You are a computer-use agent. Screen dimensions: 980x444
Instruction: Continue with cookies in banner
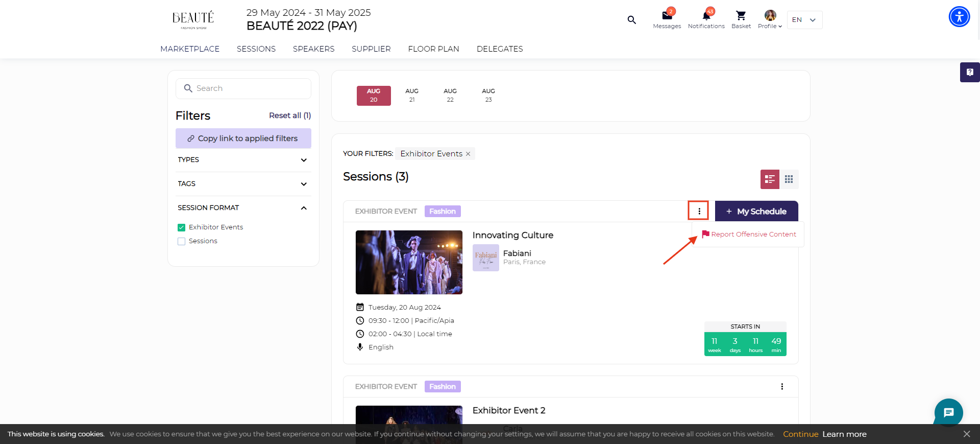coord(800,434)
